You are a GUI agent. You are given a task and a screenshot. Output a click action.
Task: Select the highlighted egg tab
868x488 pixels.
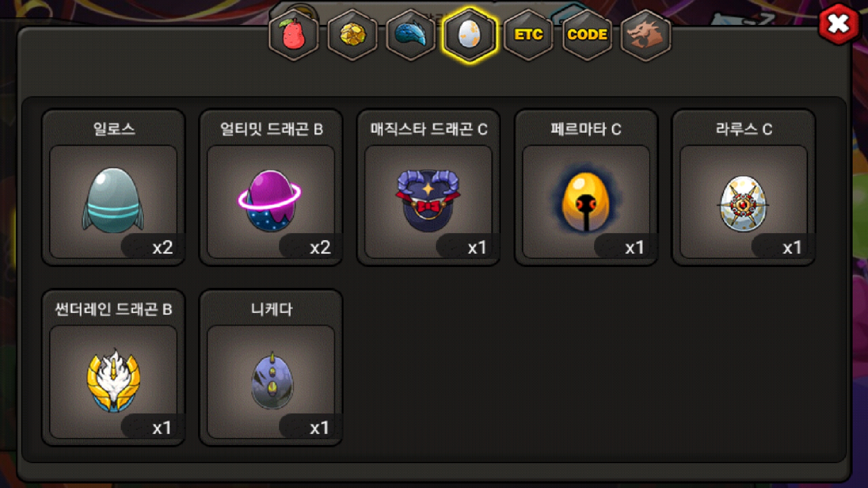point(470,35)
